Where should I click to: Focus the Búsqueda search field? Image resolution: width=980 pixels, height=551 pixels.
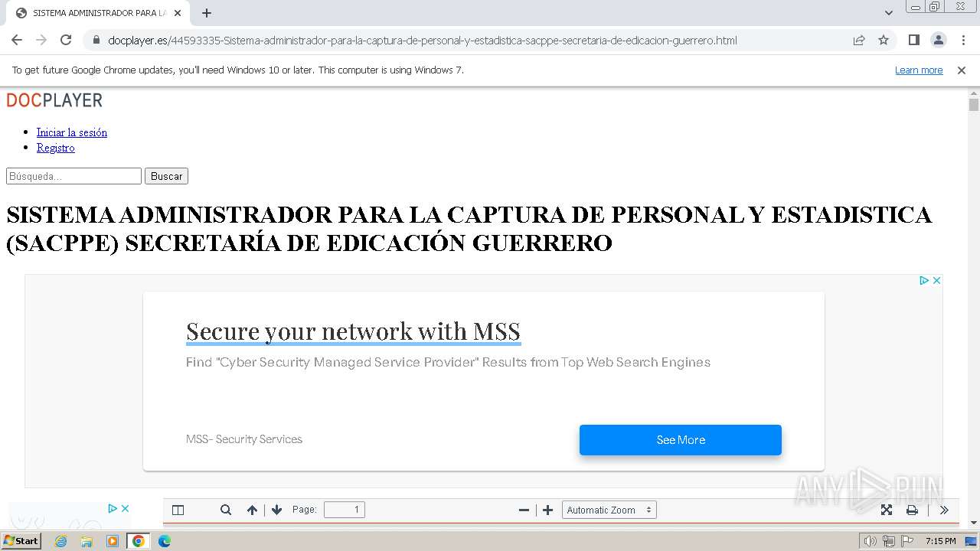point(74,176)
